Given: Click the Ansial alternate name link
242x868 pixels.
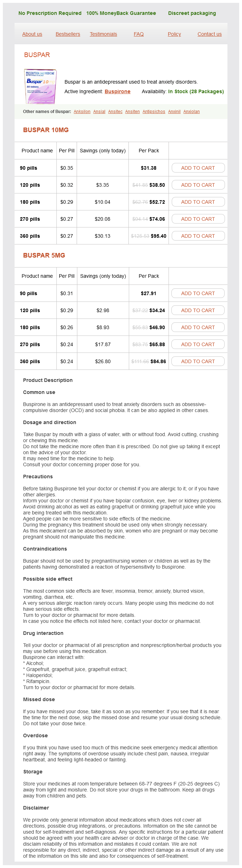Looking at the screenshot, I should click(x=99, y=112).
